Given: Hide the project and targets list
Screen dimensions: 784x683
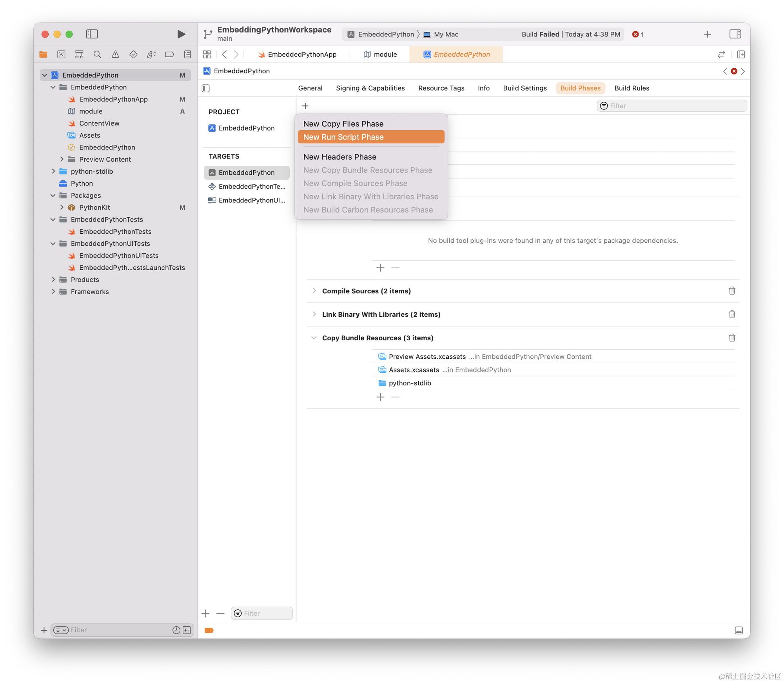Looking at the screenshot, I should [x=206, y=88].
